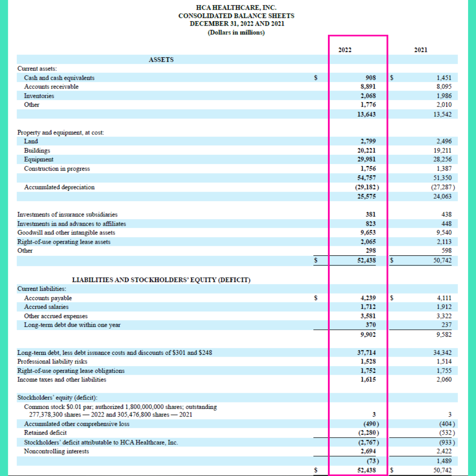Click 2022 total equity value '(73)'
This screenshot has height=476, width=476.
coord(373,461)
